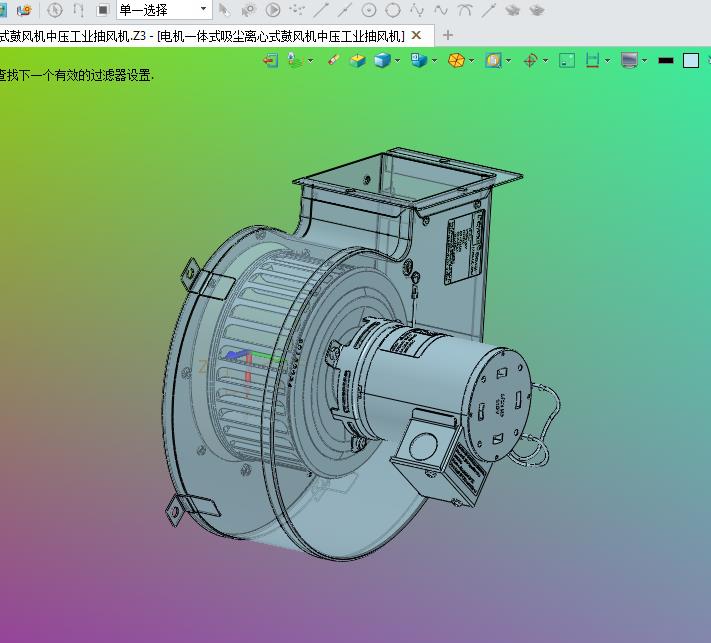Click the greyed zigzag curve-through-points icon

pos(417,10)
